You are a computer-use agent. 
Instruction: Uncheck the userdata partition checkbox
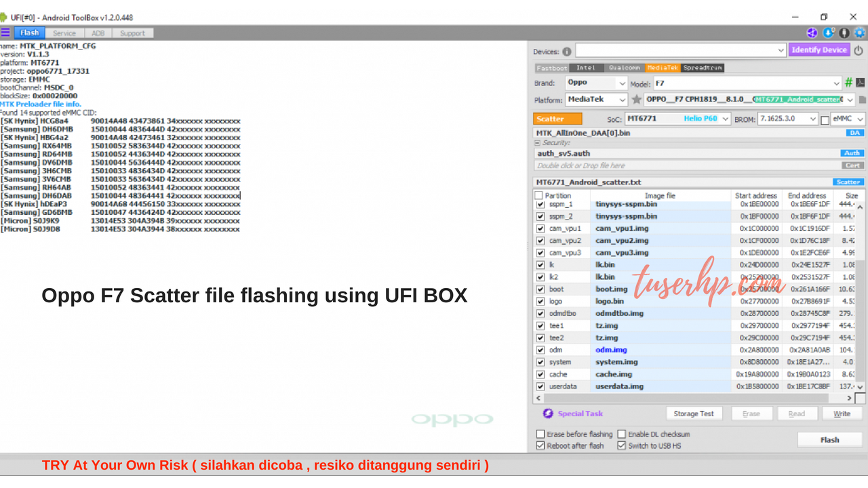tap(540, 386)
